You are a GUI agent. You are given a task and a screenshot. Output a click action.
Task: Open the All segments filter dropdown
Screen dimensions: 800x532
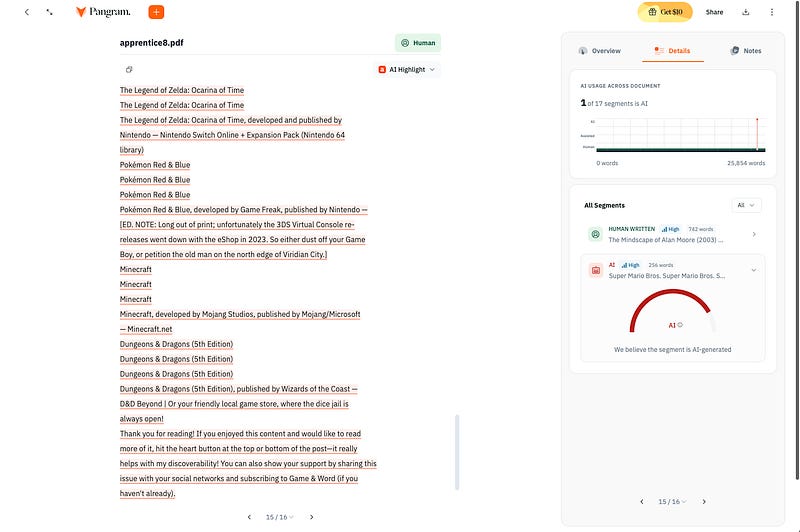tap(746, 205)
